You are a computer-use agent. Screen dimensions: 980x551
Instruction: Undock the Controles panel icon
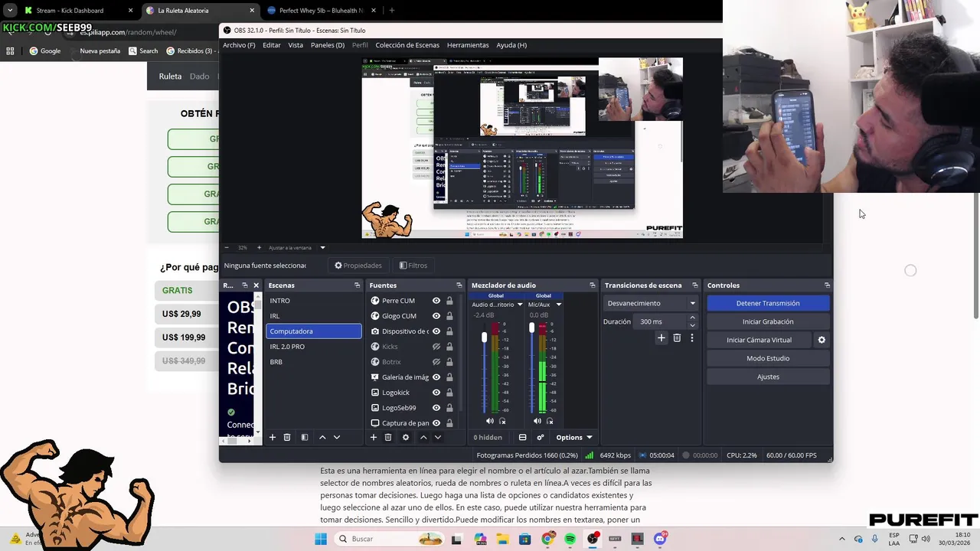tap(827, 285)
